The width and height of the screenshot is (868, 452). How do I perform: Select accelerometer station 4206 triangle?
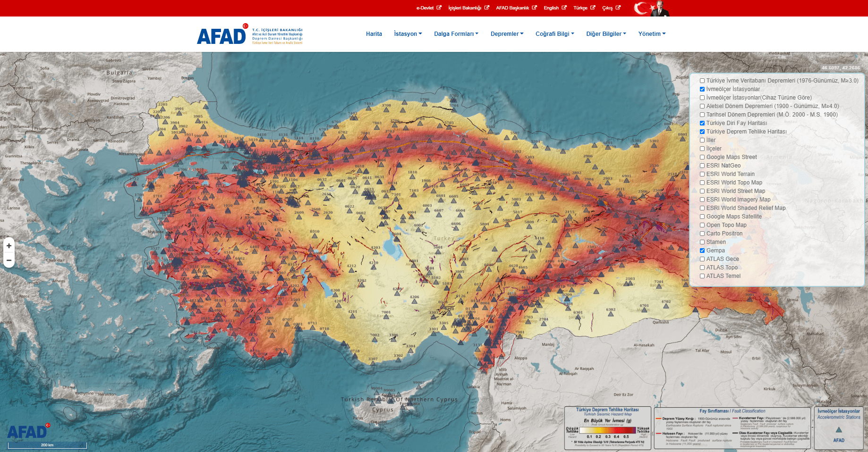[414, 302]
